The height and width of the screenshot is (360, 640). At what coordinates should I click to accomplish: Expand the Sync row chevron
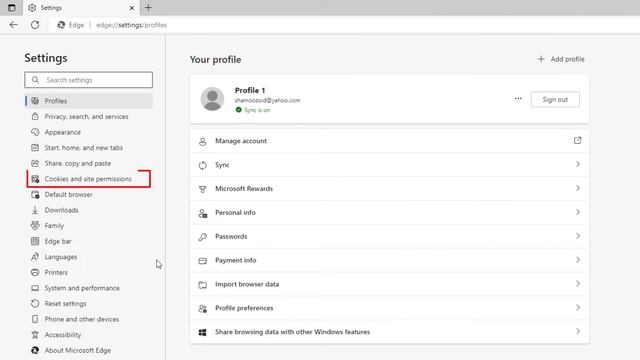(x=578, y=164)
